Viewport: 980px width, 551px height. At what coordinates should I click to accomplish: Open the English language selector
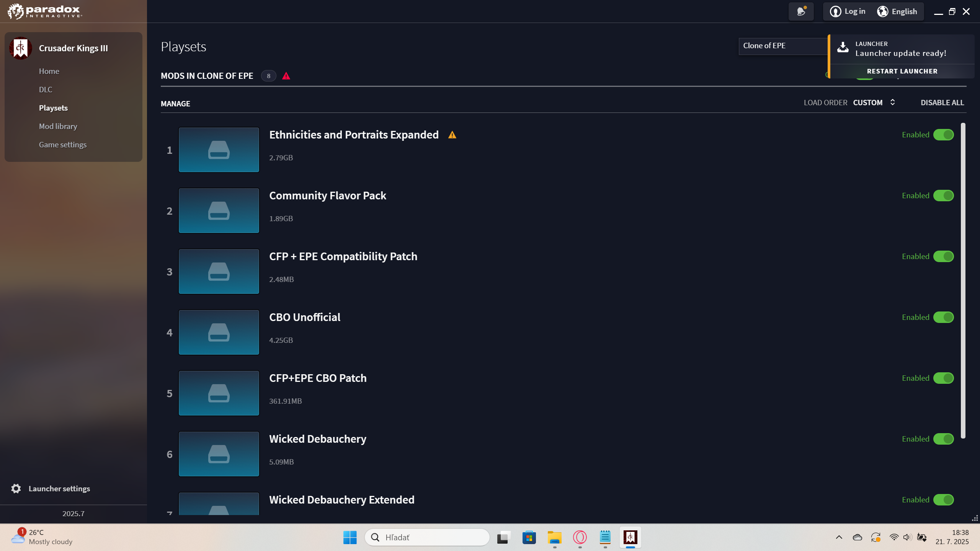tap(897, 11)
